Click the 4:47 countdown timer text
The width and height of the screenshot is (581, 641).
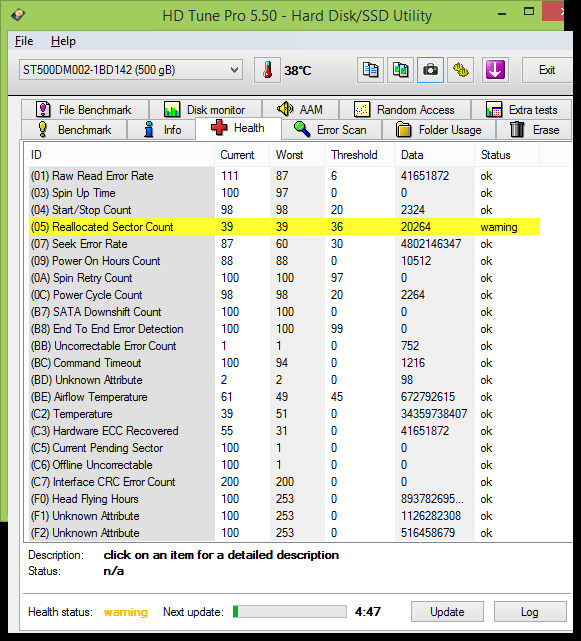(368, 612)
